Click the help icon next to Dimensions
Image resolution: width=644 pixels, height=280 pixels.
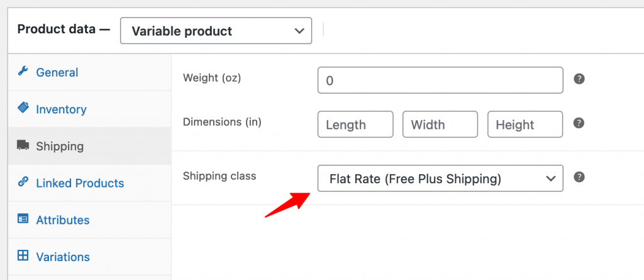coord(579,123)
